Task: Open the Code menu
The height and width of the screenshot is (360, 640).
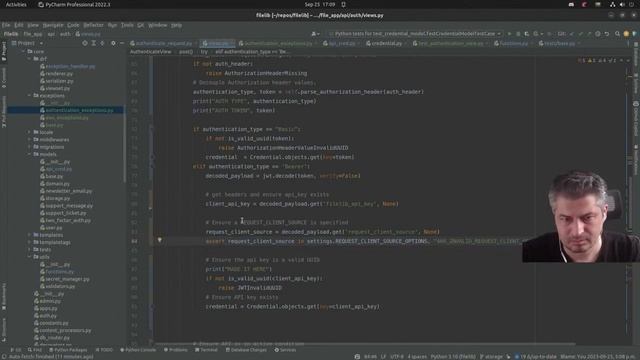Action: click(x=73, y=25)
